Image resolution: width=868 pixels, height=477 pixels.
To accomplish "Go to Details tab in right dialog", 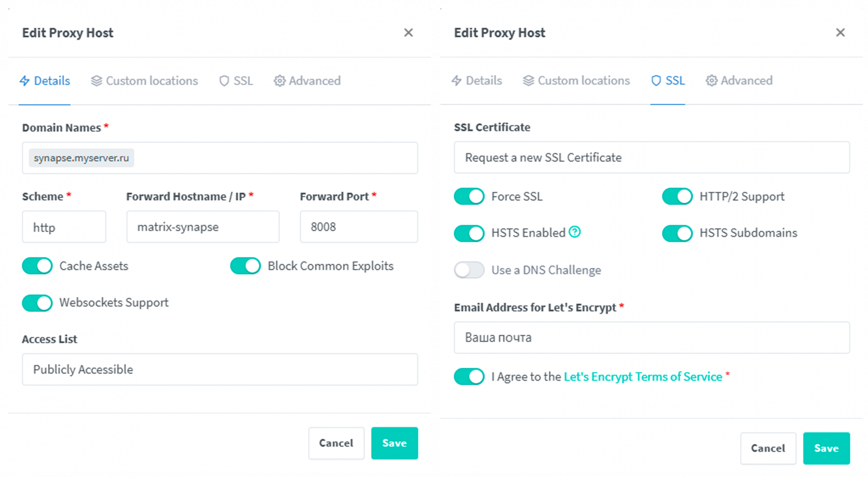I will click(477, 81).
